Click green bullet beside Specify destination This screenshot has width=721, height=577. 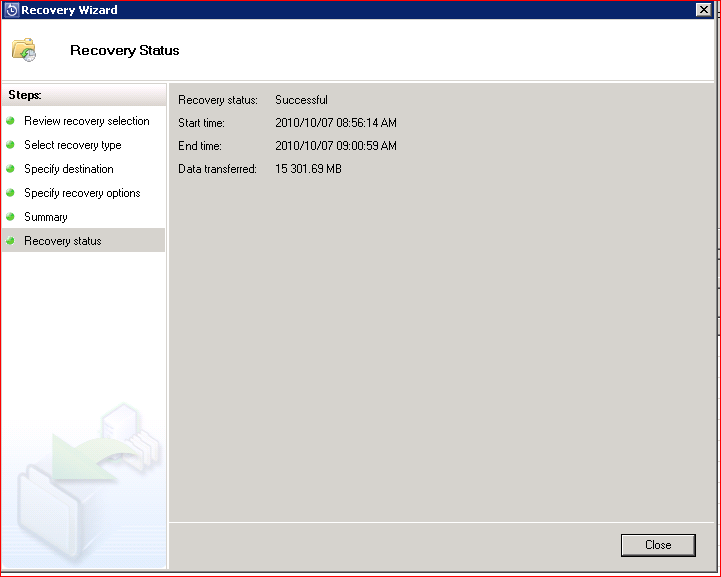(x=11, y=169)
